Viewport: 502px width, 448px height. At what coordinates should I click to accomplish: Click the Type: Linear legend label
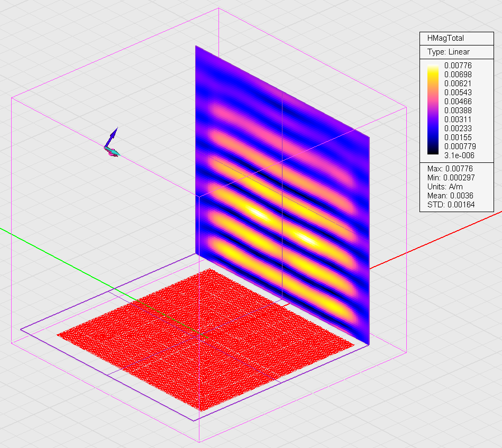click(448, 52)
